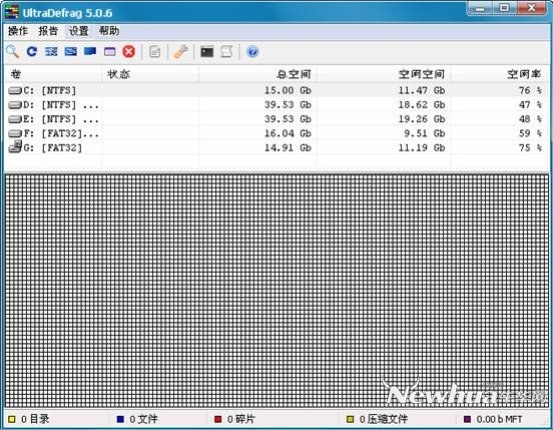The image size is (553, 430).
Task: Click the 48 % free rate cell
Action: [530, 119]
